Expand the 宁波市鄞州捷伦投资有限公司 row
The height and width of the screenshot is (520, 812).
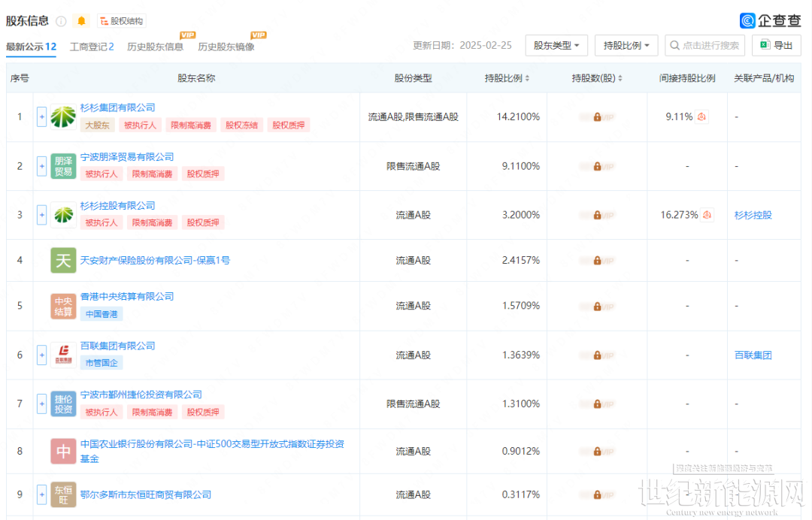[42, 404]
